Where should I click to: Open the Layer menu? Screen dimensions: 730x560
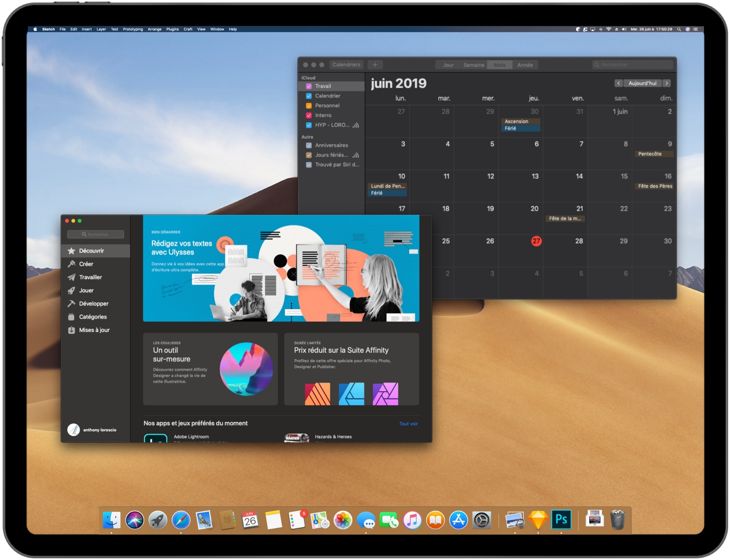(x=101, y=29)
